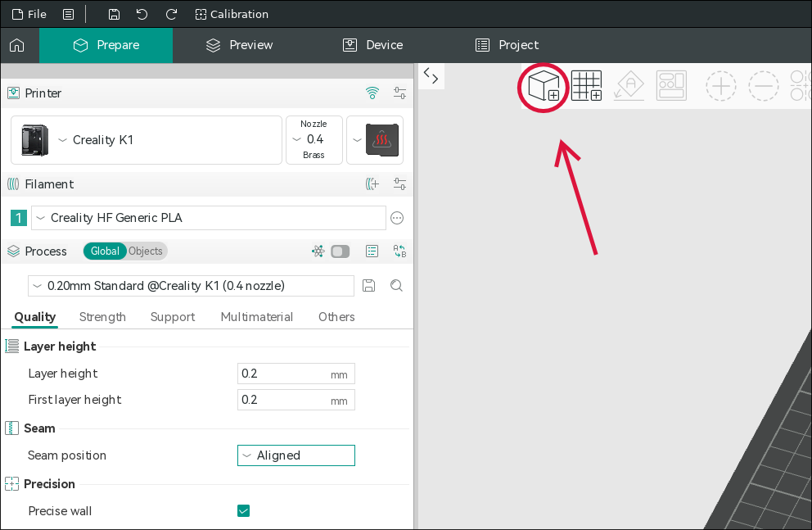The width and height of the screenshot is (812, 530).
Task: Switch to the Preview tab
Action: point(240,45)
